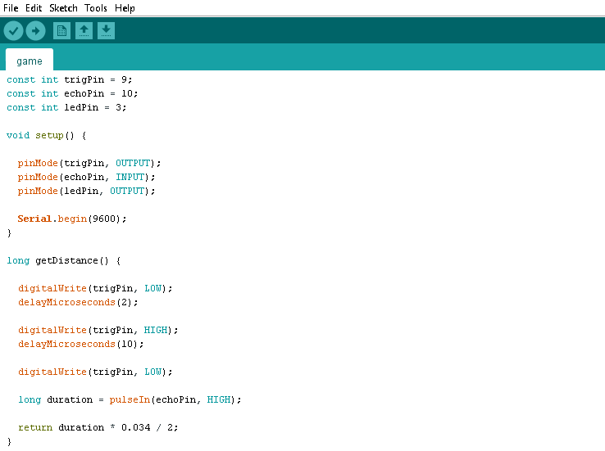The height and width of the screenshot is (451, 605).
Task: Click 'delayMicroseconds(10);' line
Action: [x=81, y=344]
